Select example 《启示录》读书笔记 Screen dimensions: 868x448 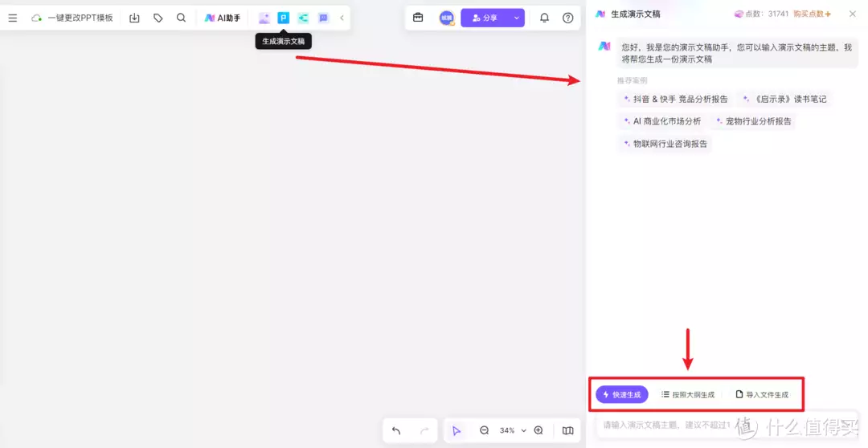(785, 99)
